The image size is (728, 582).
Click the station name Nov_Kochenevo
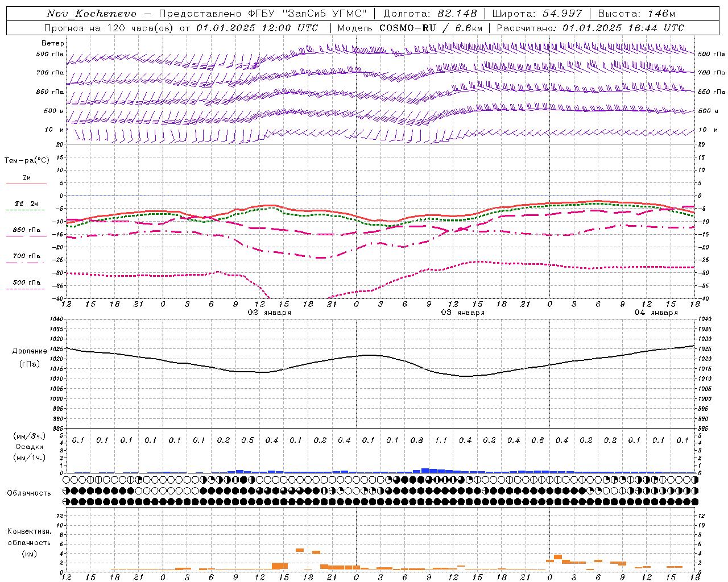tap(92, 14)
